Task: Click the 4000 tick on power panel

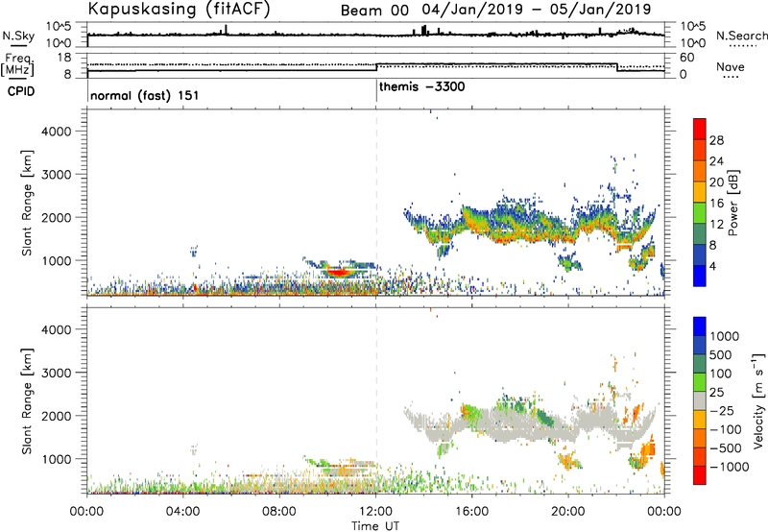Action: tap(56, 132)
